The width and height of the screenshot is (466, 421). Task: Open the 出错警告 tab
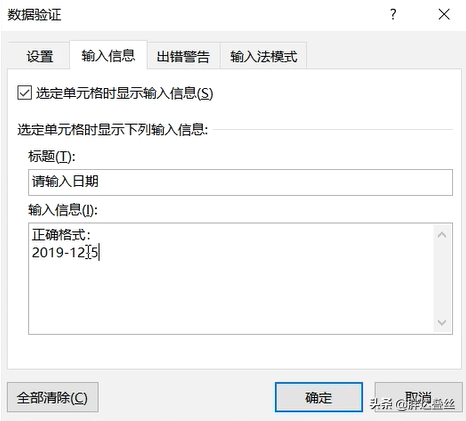coord(183,56)
